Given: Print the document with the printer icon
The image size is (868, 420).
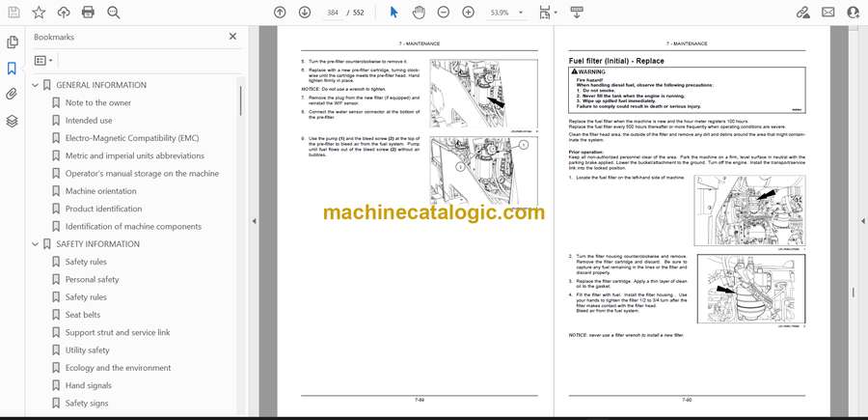Looking at the screenshot, I should 88,13.
